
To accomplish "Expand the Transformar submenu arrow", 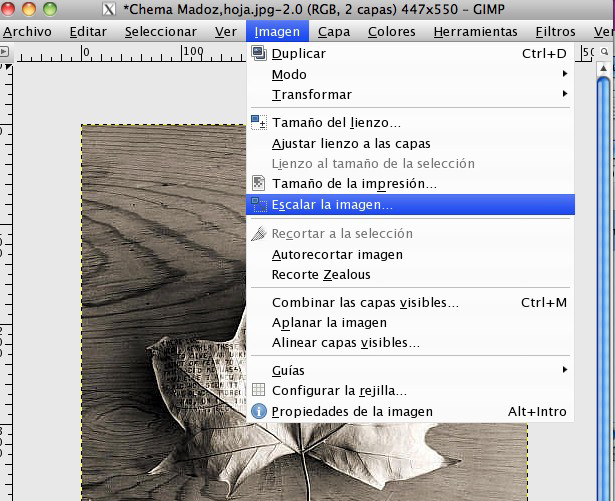I will click(x=564, y=94).
